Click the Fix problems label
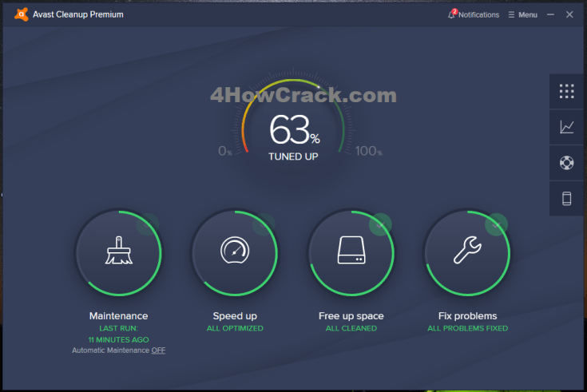Screen dimensions: 587x392 pyautogui.click(x=467, y=316)
